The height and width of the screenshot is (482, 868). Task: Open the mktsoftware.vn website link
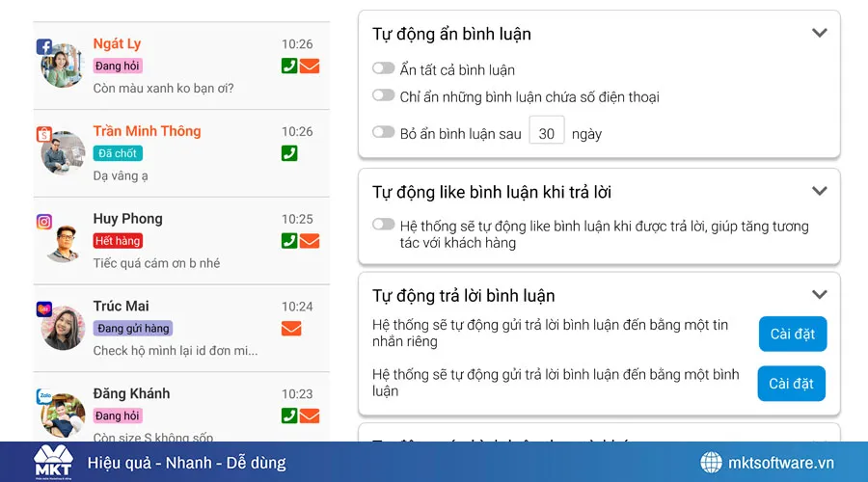tap(780, 463)
